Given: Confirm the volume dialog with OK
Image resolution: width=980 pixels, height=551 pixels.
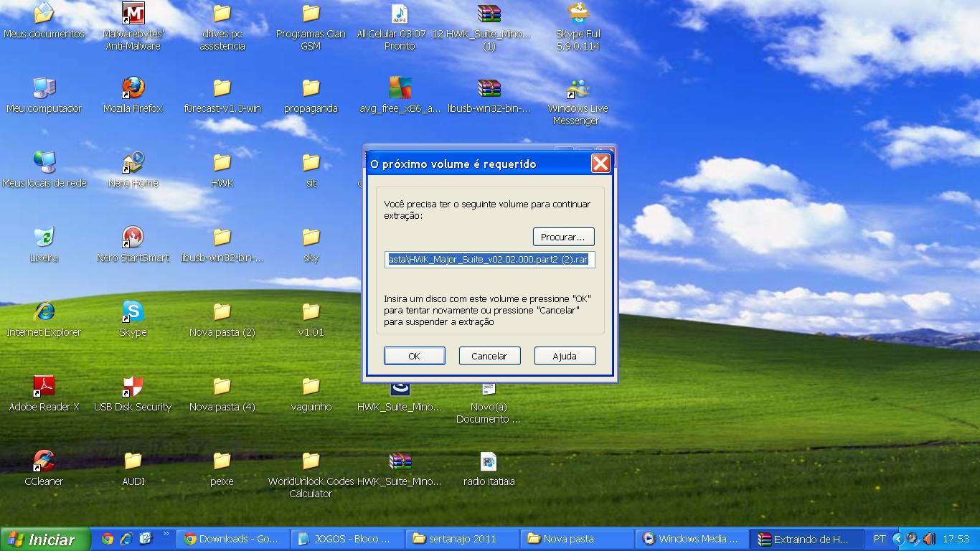Looking at the screenshot, I should (x=414, y=356).
